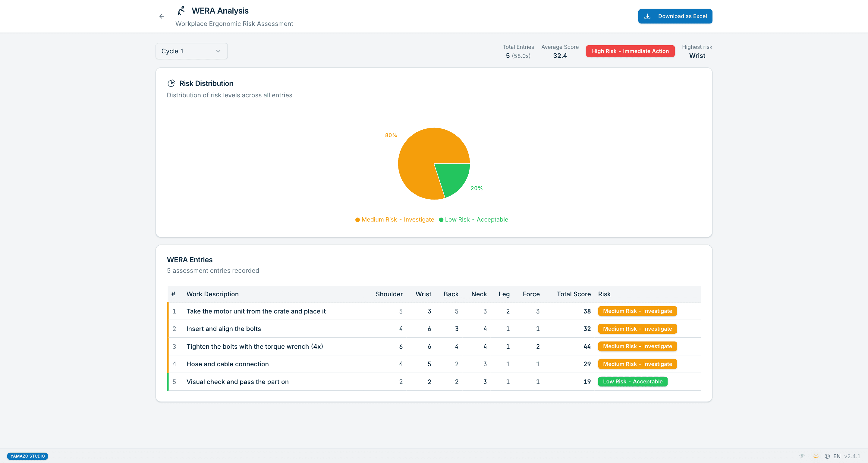
Task: Click the Highest risk value Wrist
Action: [x=697, y=56]
